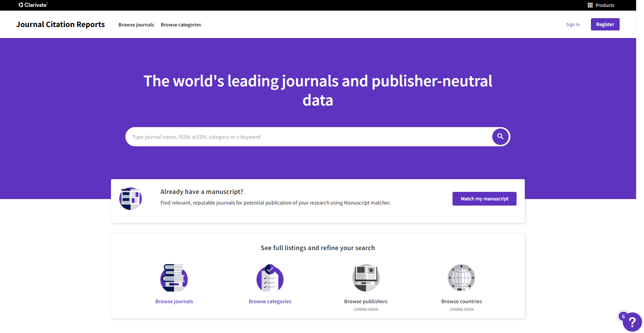
Task: Click the Clarivate logo in top bar
Action: pos(33,5)
